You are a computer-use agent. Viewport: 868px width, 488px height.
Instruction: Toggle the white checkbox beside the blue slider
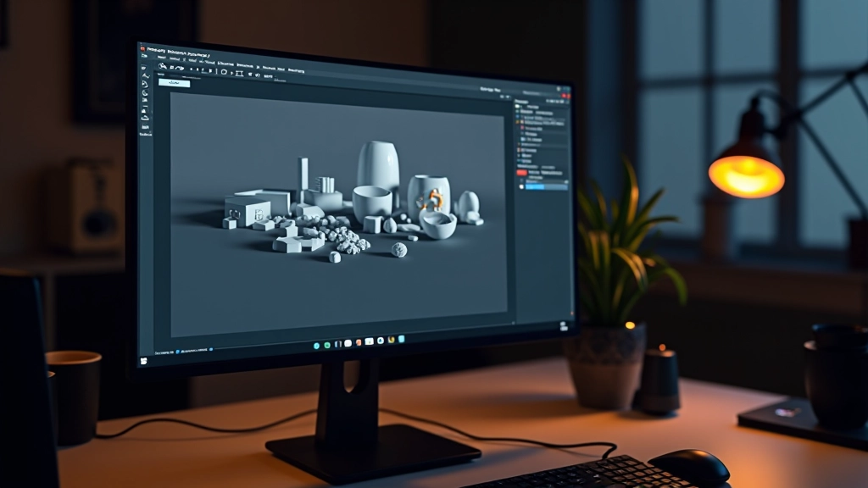(521, 186)
